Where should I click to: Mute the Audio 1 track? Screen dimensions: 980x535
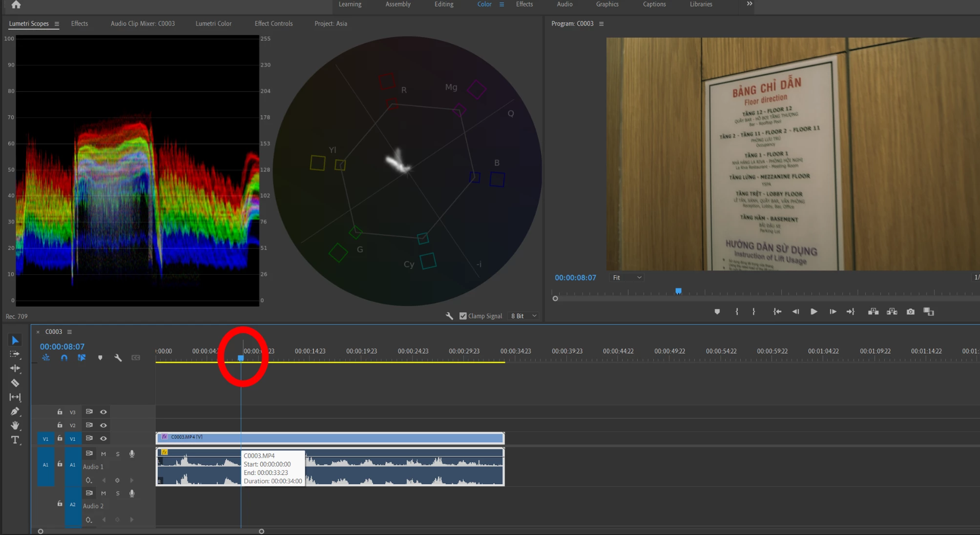coord(104,454)
